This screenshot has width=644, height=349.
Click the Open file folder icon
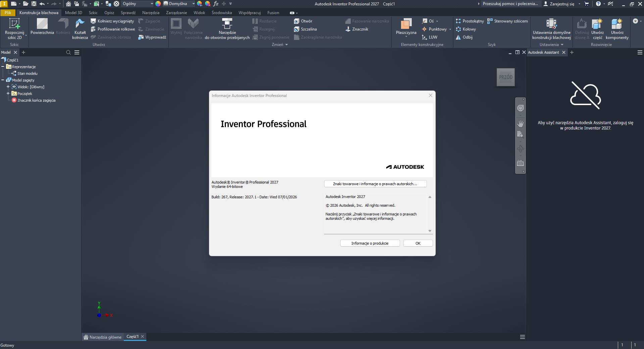[26, 4]
